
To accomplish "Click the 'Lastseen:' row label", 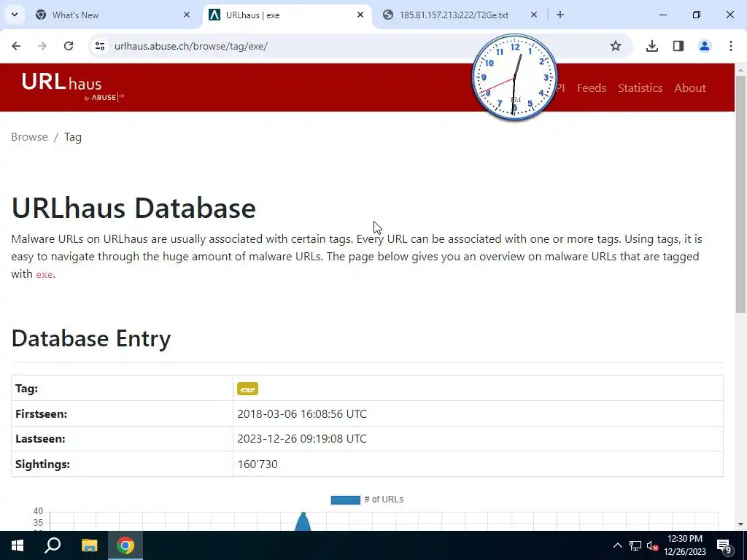I will [x=40, y=439].
